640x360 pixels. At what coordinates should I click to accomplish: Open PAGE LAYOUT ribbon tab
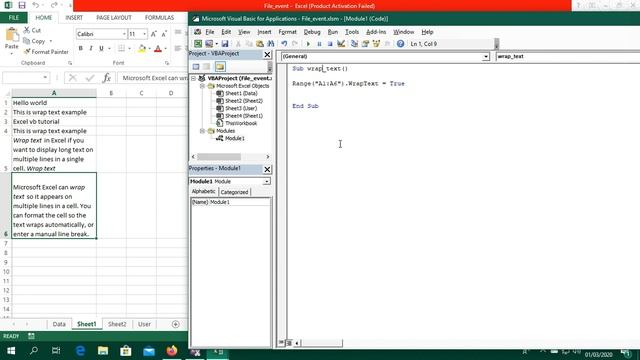[114, 18]
